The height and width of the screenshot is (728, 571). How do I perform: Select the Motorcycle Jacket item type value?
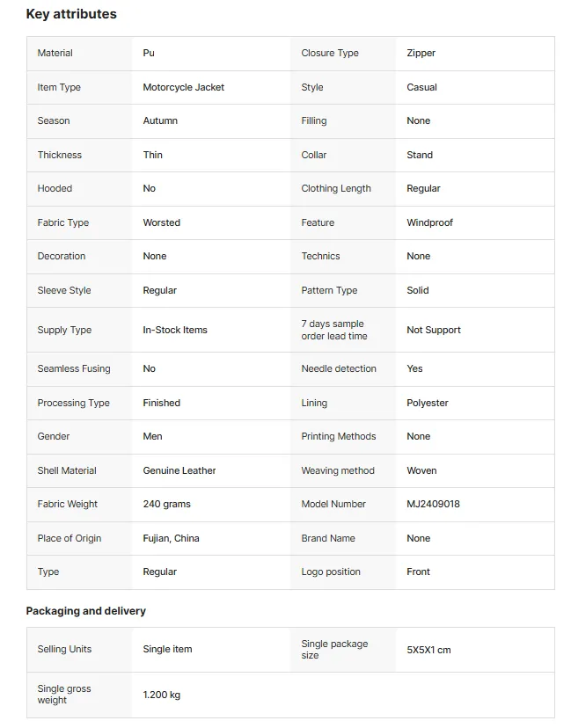(184, 87)
